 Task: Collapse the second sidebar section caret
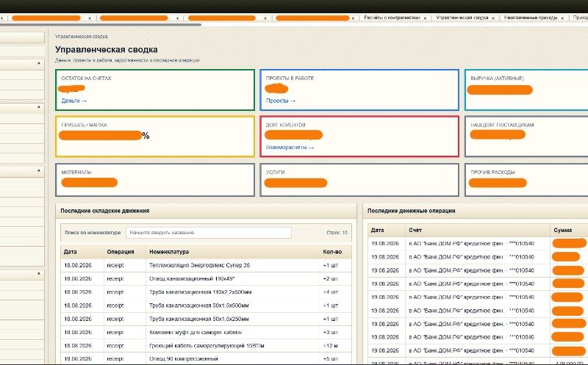point(39,107)
